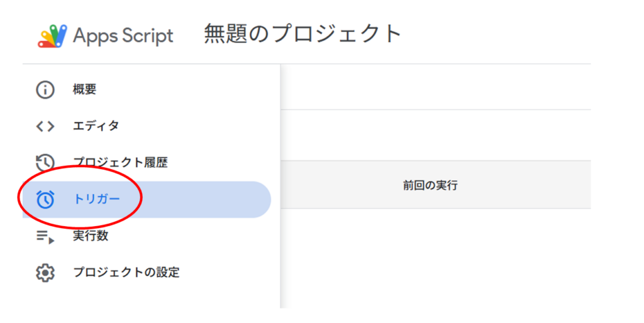
Task: Click the 実行数 list-play icon
Action: 45,237
